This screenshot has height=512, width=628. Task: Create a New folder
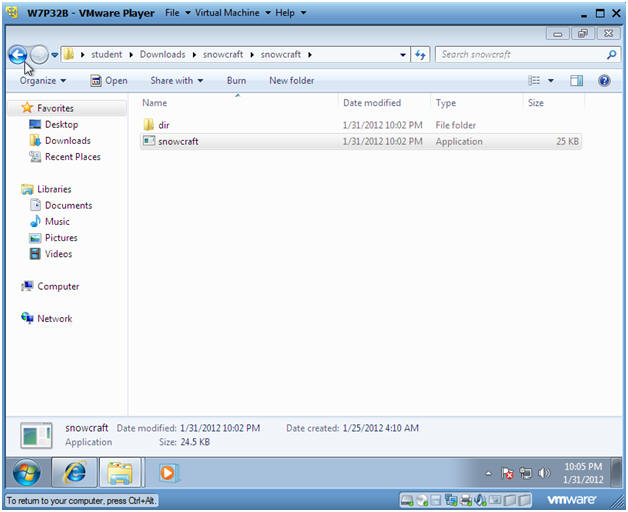click(x=292, y=81)
